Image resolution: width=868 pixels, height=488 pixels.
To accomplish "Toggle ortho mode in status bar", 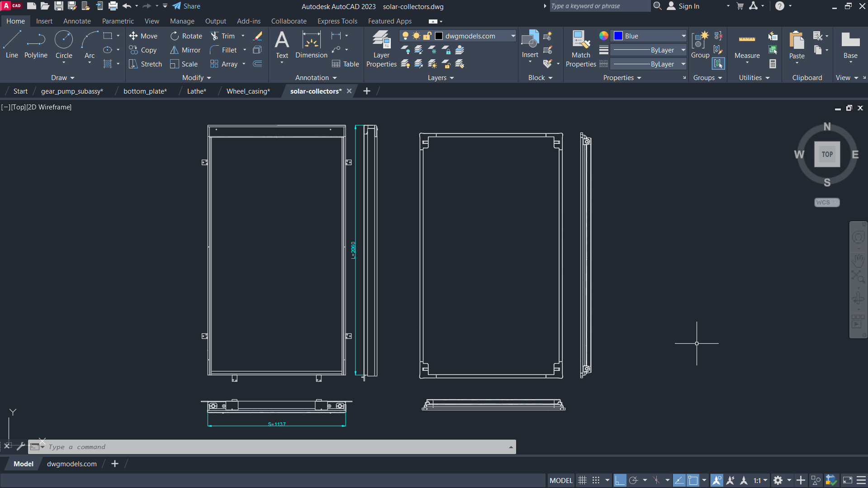I will tap(620, 480).
